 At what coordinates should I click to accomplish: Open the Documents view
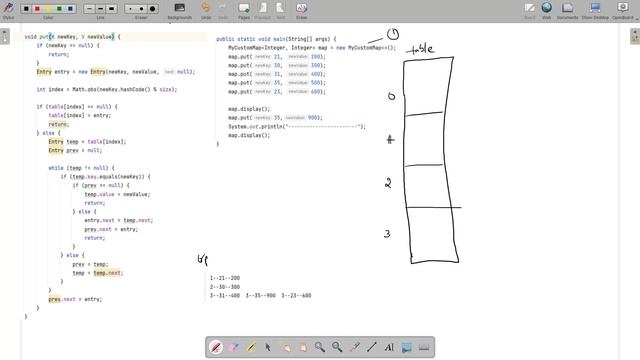click(x=567, y=10)
